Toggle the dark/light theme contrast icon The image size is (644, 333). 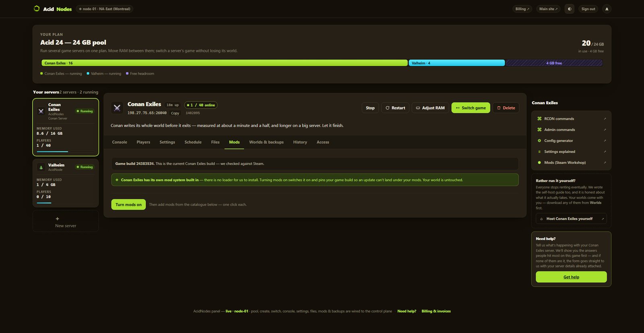[570, 9]
